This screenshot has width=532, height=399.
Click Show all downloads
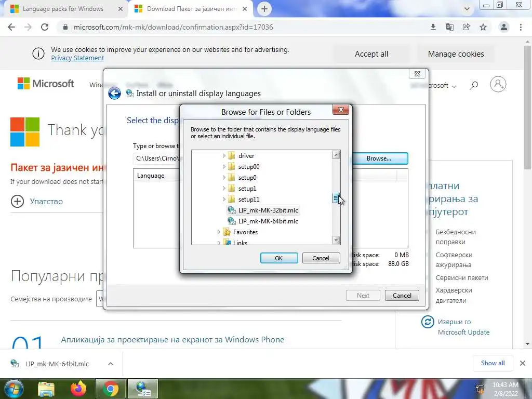pos(493,363)
